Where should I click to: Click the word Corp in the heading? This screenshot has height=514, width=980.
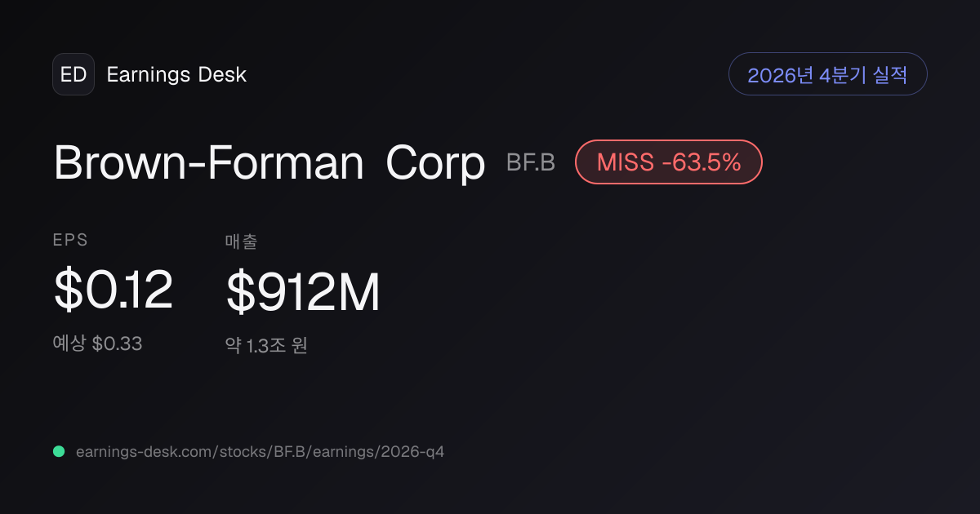pyautogui.click(x=435, y=165)
